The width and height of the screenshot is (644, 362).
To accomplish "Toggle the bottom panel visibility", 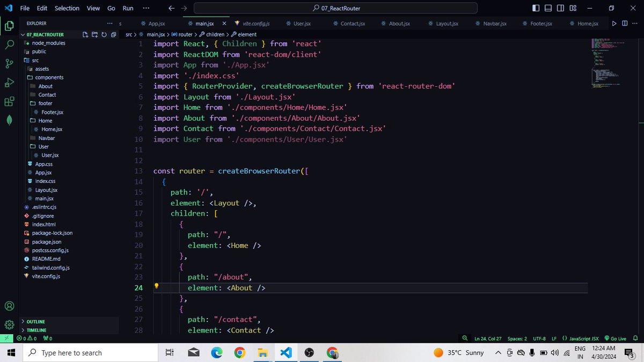I will 548,8.
